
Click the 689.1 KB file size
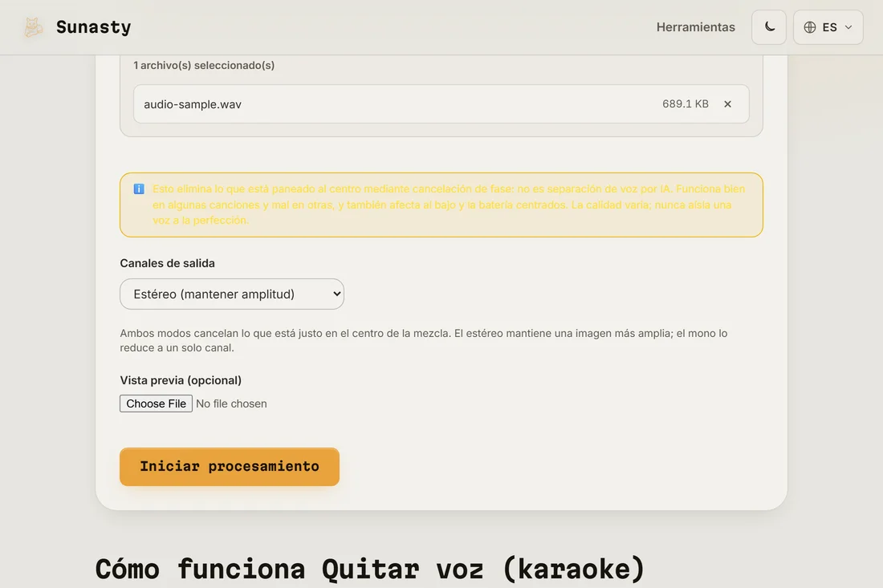click(686, 103)
